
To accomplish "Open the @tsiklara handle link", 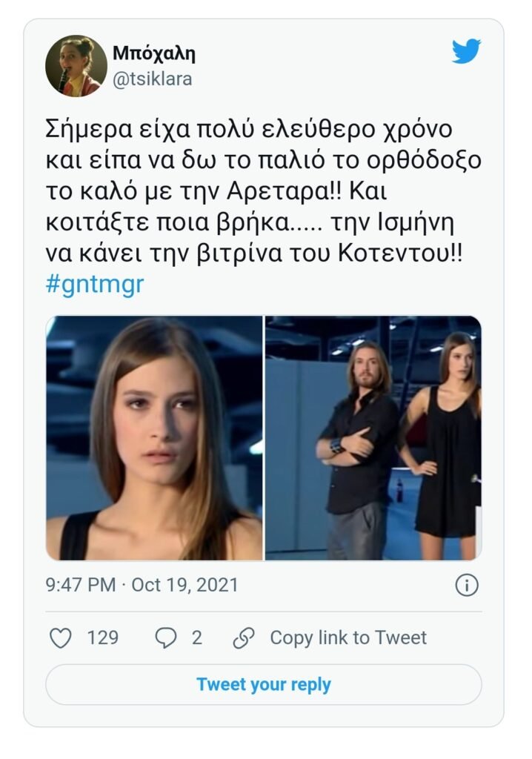I will [153, 79].
